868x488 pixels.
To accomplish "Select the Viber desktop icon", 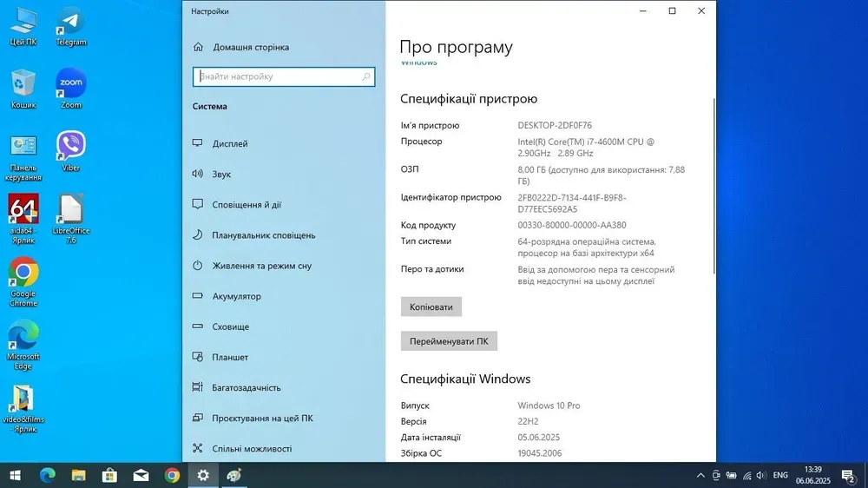I will click(x=71, y=148).
